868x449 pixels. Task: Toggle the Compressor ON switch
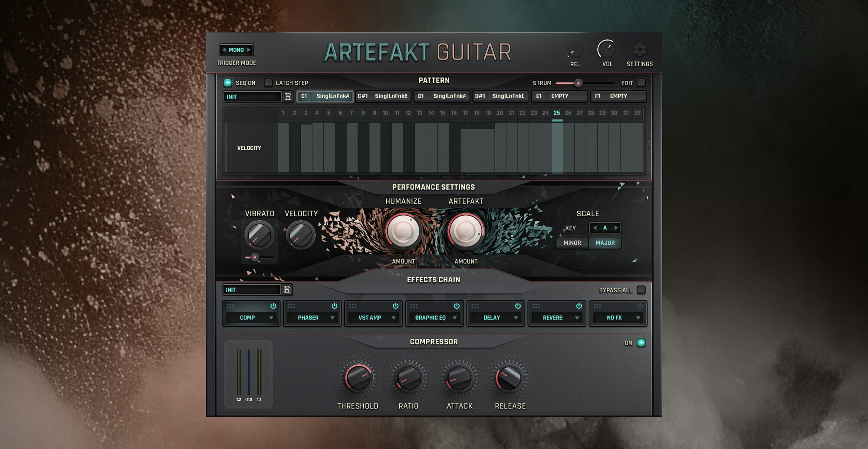tap(641, 342)
